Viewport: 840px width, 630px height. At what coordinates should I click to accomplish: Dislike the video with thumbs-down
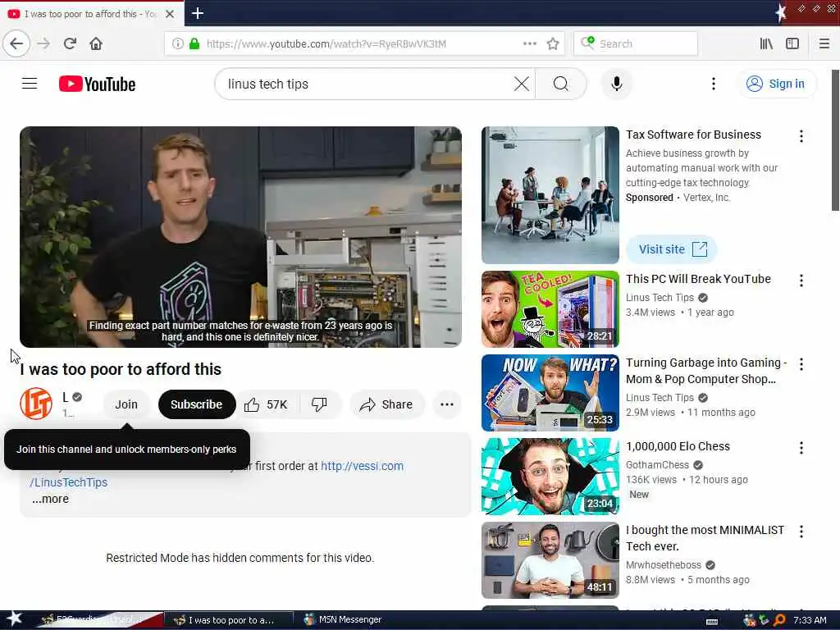click(x=319, y=404)
